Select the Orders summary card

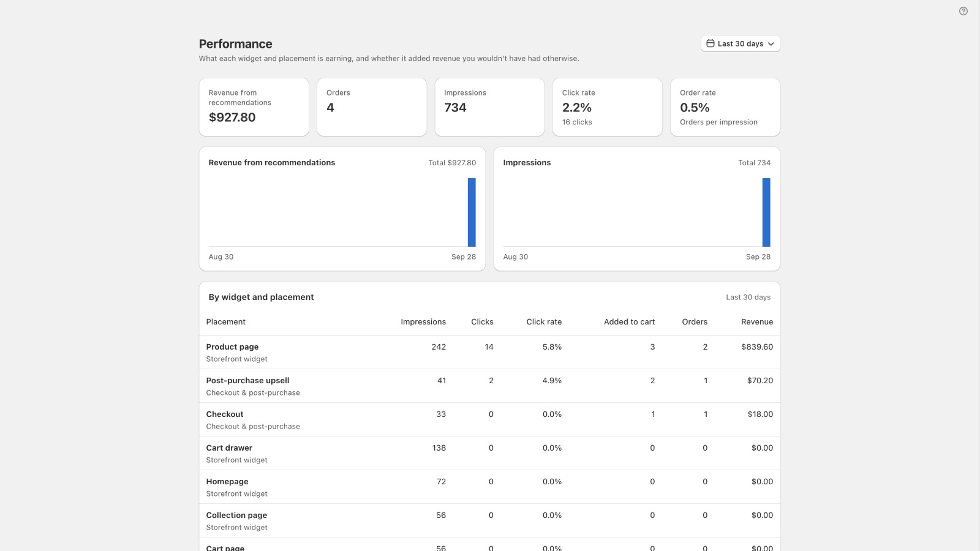point(372,107)
